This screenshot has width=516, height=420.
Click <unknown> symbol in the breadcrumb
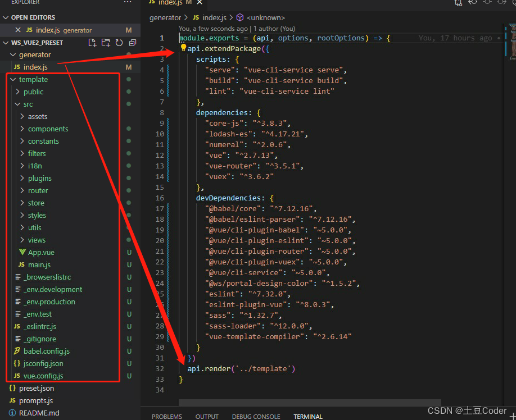pos(265,18)
